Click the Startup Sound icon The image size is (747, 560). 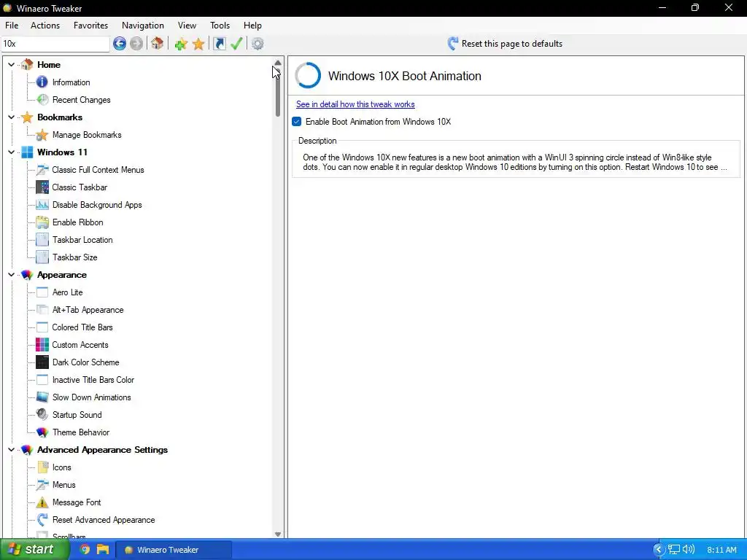[x=42, y=415]
